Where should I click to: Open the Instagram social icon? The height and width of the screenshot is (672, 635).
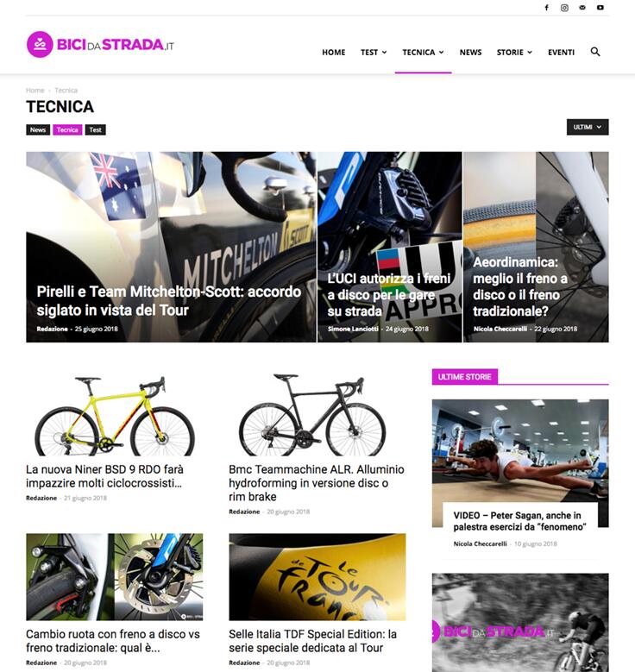(564, 8)
